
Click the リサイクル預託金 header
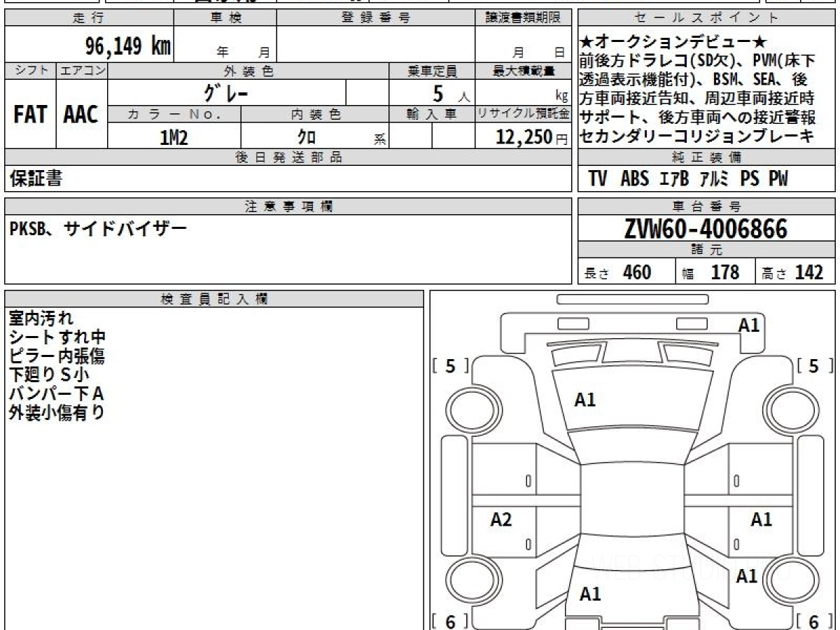click(524, 114)
